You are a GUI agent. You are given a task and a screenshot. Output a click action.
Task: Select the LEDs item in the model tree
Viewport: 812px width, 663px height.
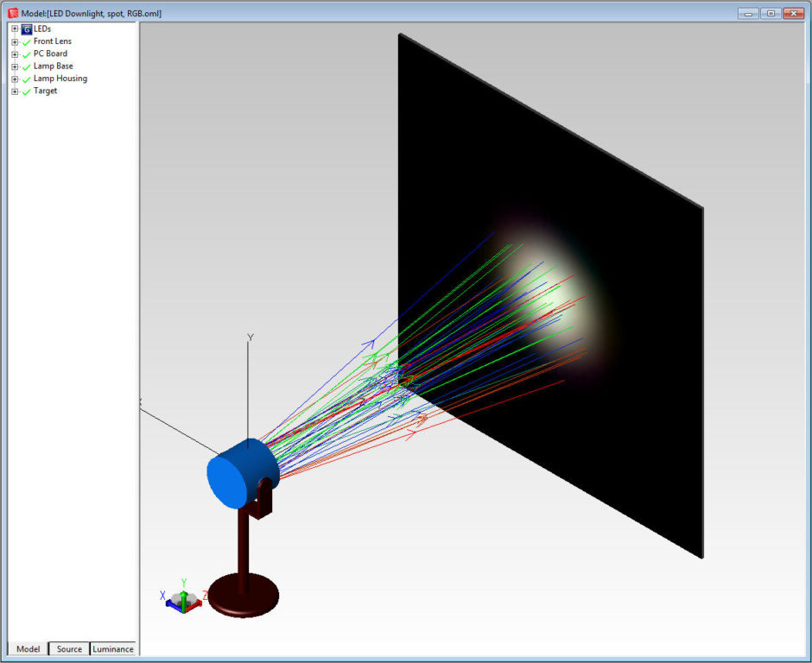[41, 28]
